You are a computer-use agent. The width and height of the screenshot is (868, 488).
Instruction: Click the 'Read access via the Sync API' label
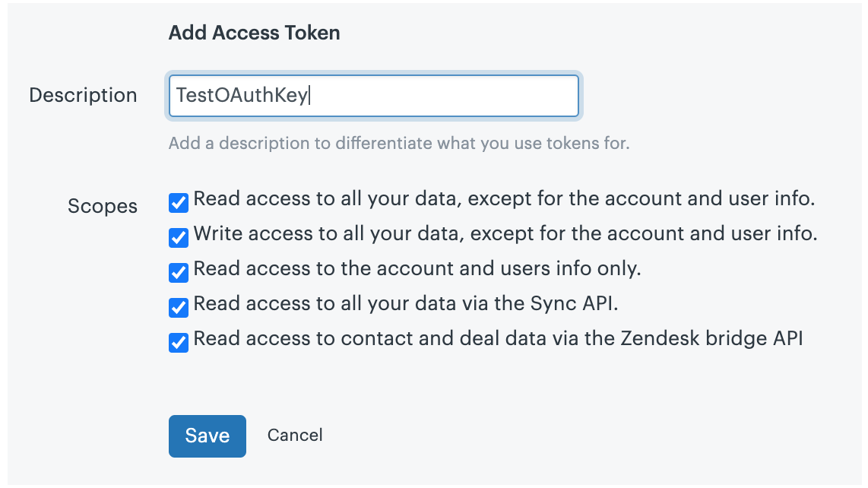click(x=405, y=303)
